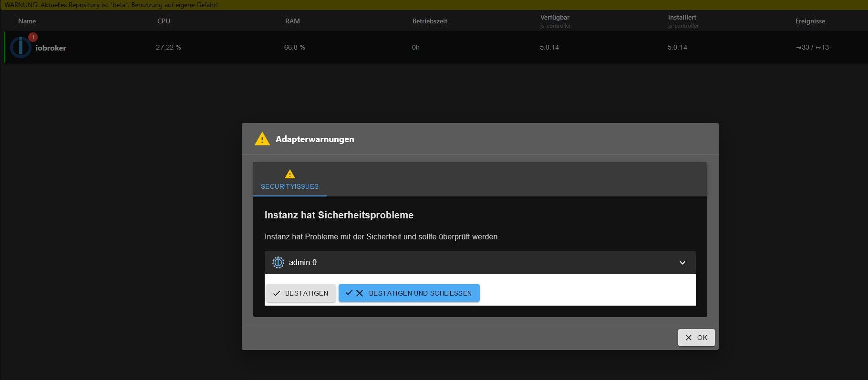Click the Ereignisse column header

[x=810, y=21]
